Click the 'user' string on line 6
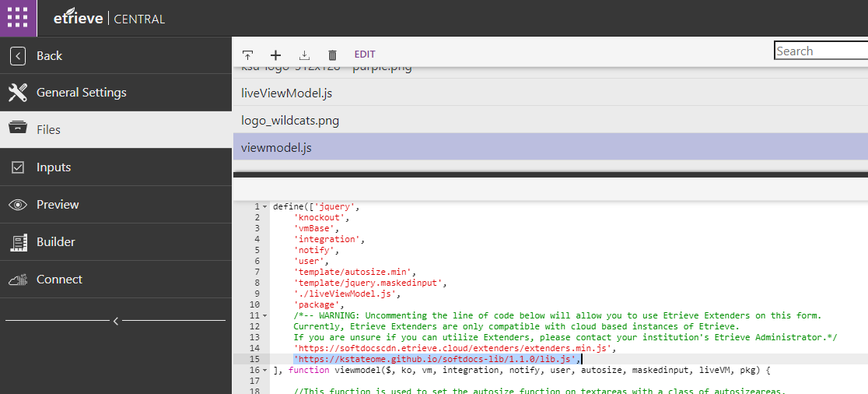This screenshot has height=394, width=868. [308, 261]
